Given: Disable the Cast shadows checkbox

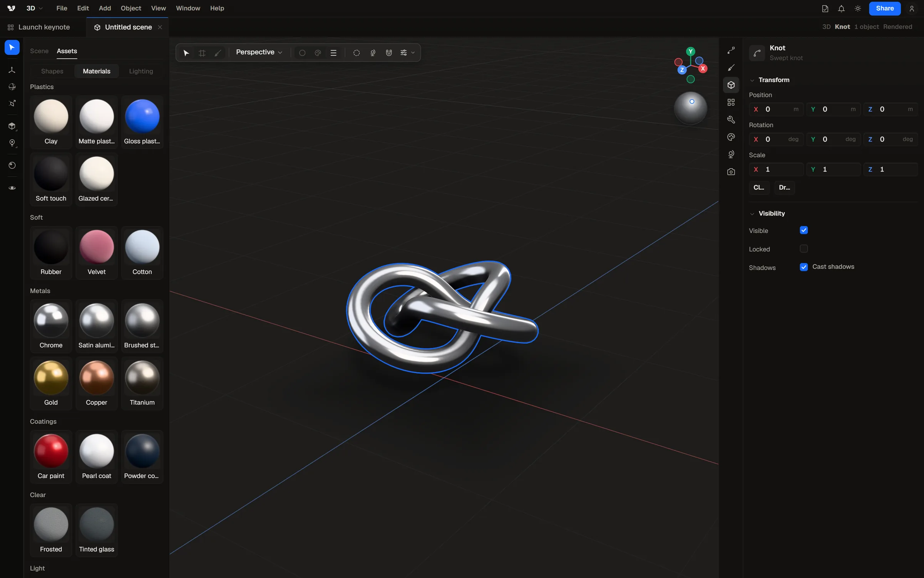Looking at the screenshot, I should point(803,267).
